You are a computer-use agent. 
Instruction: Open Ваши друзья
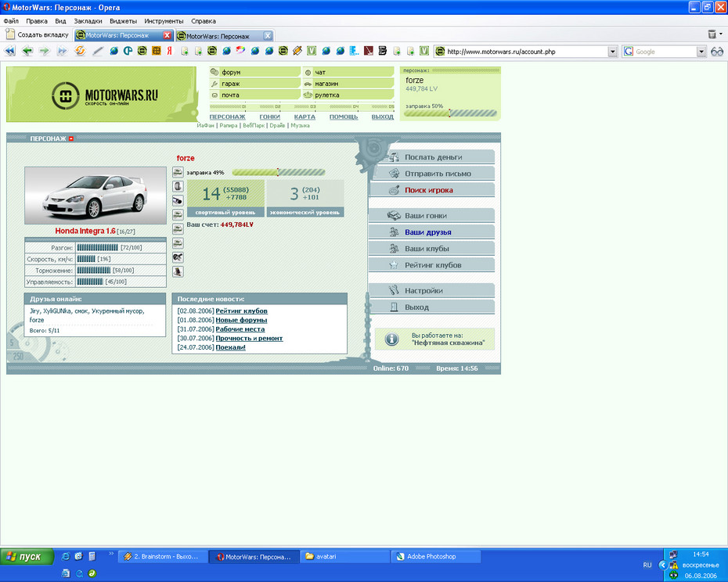(432, 232)
